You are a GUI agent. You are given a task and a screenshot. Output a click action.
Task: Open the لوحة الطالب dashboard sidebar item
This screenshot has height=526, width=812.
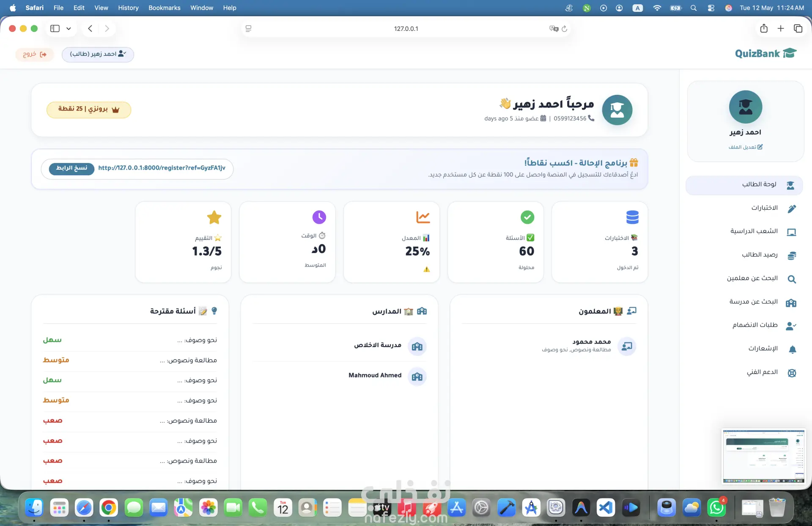pyautogui.click(x=744, y=185)
